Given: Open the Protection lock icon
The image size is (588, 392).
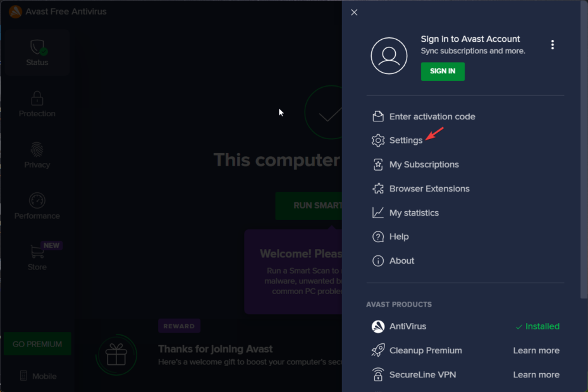Looking at the screenshot, I should 37,99.
